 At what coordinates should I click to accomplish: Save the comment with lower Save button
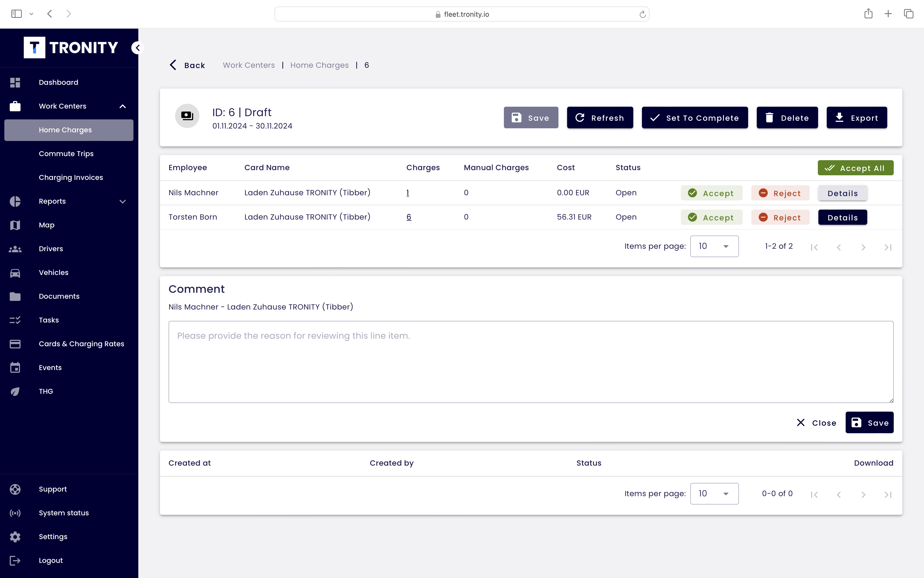click(869, 422)
